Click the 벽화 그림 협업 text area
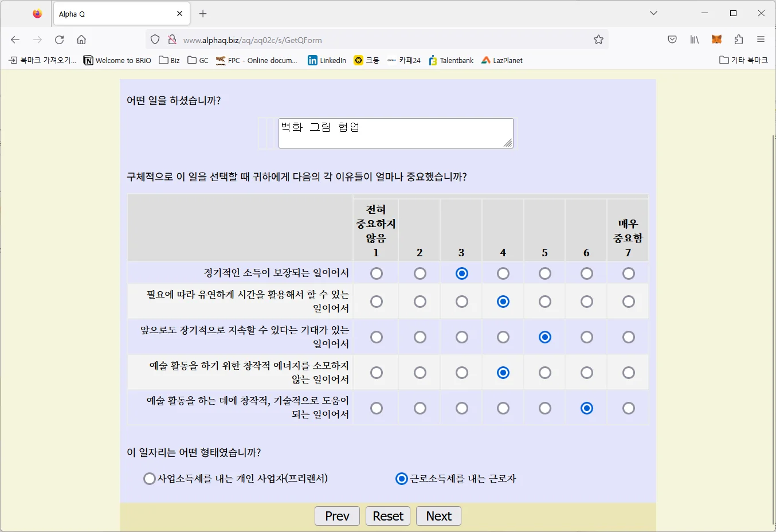The height and width of the screenshot is (532, 776). [x=396, y=133]
